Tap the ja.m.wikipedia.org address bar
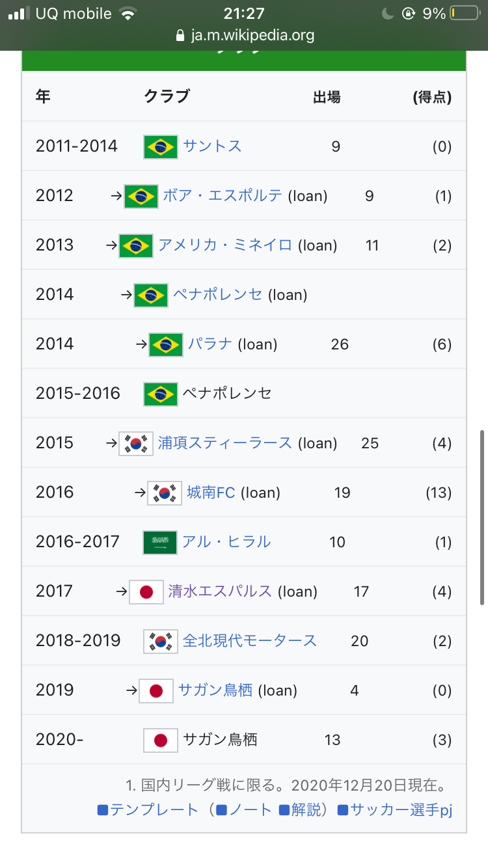 pos(252,36)
